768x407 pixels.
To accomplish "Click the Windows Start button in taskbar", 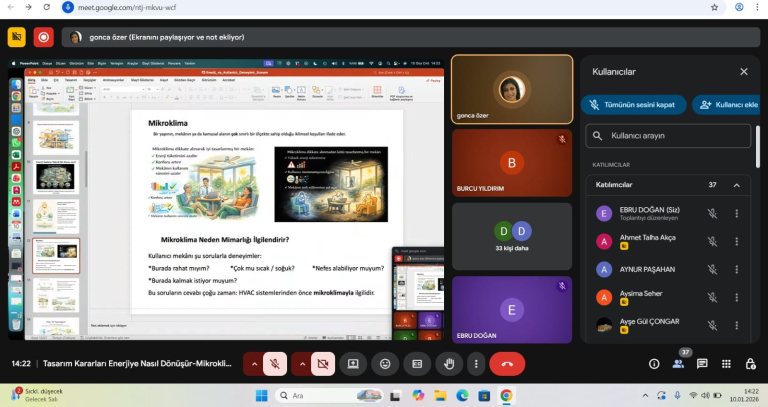I will coord(260,395).
